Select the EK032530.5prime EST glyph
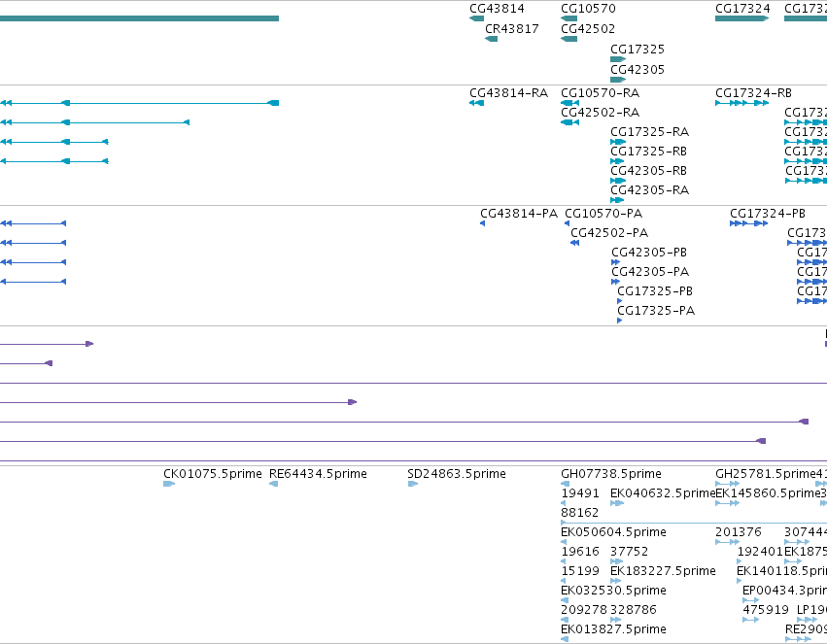Screen dimensions: 827x644 click(565, 600)
